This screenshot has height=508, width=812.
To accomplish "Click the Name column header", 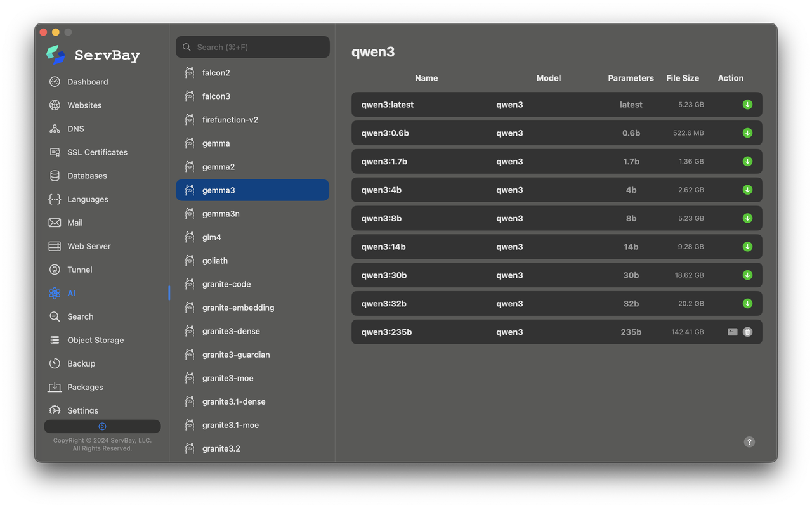I will point(426,78).
